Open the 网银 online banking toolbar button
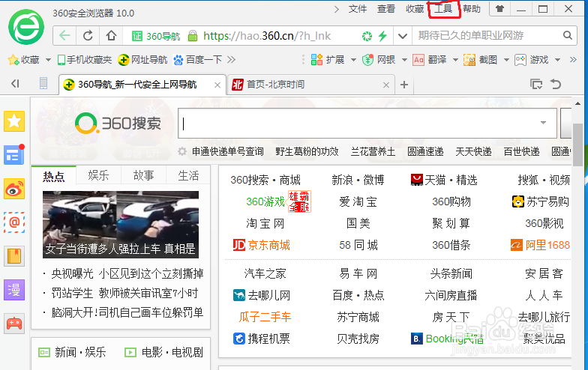 coord(379,60)
